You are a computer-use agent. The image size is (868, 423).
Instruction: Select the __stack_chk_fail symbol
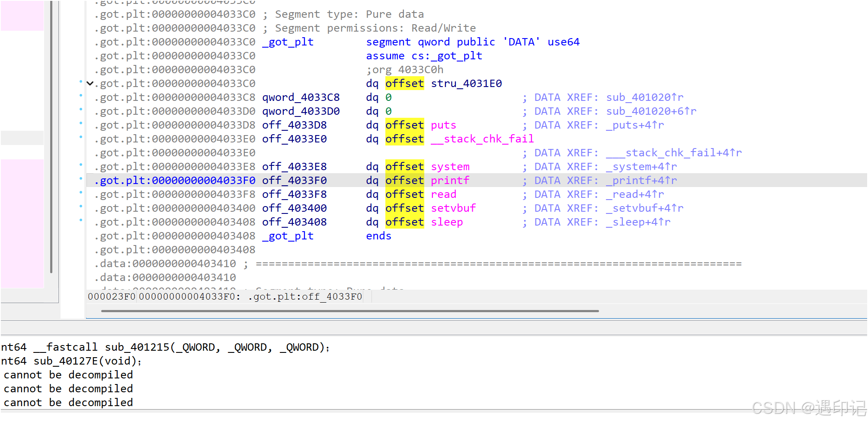pyautogui.click(x=481, y=139)
